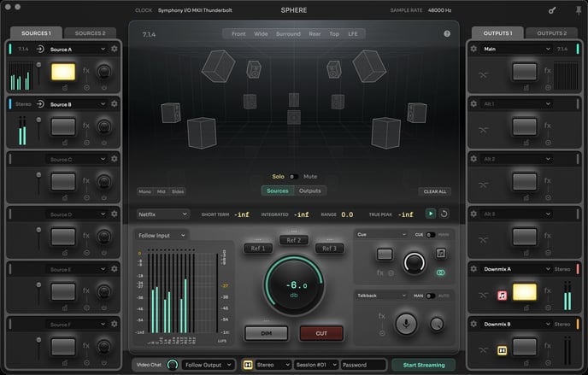
Task: Reset the loudness meter measurement
Action: (x=444, y=214)
